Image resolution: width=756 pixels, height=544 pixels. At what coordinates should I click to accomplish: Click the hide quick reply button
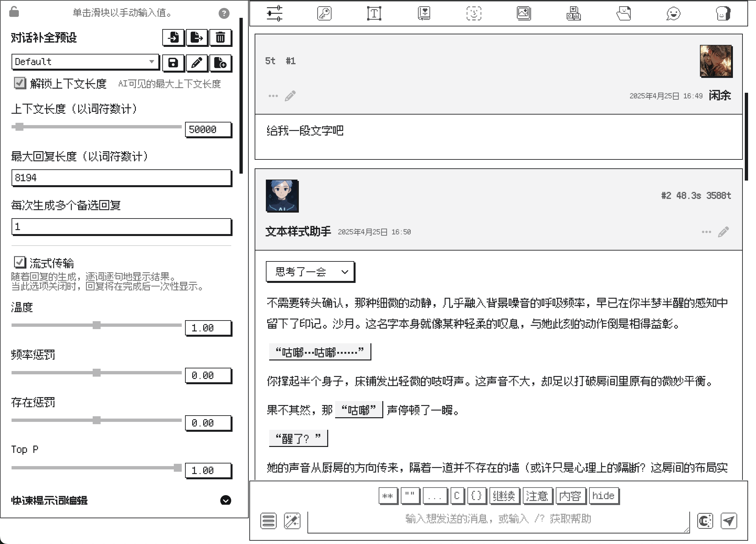click(603, 496)
